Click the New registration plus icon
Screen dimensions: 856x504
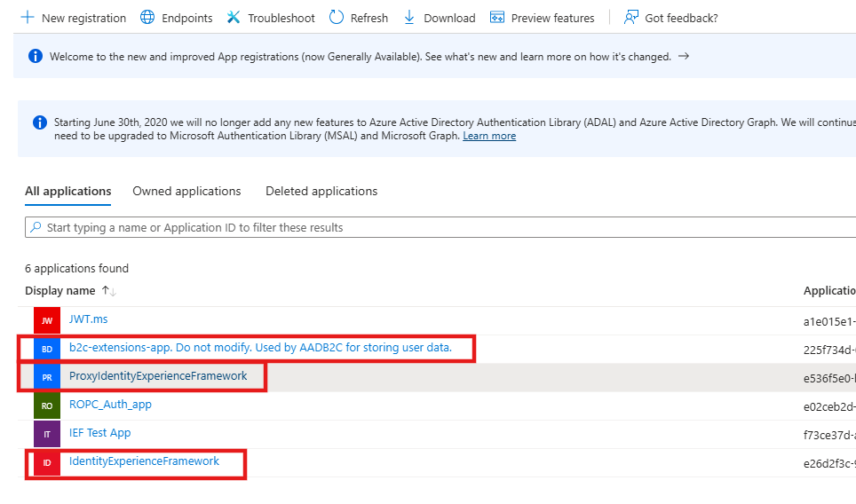[28, 18]
